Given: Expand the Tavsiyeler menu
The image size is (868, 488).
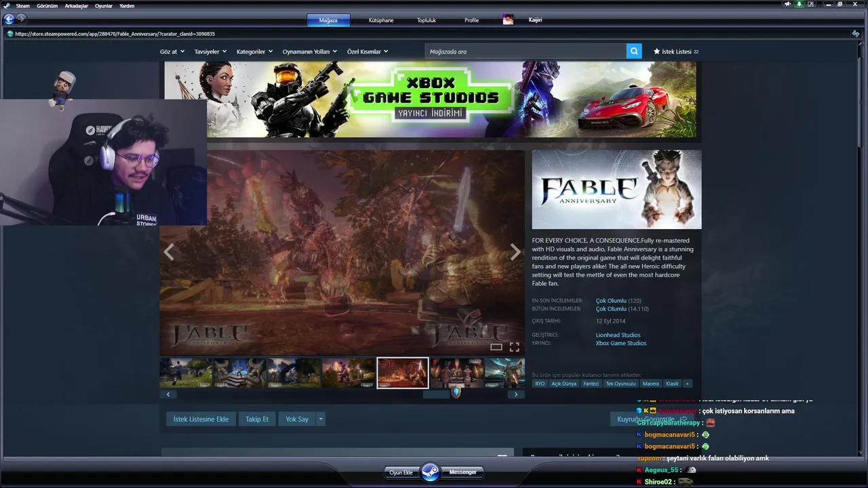Looking at the screenshot, I should click(x=211, y=52).
